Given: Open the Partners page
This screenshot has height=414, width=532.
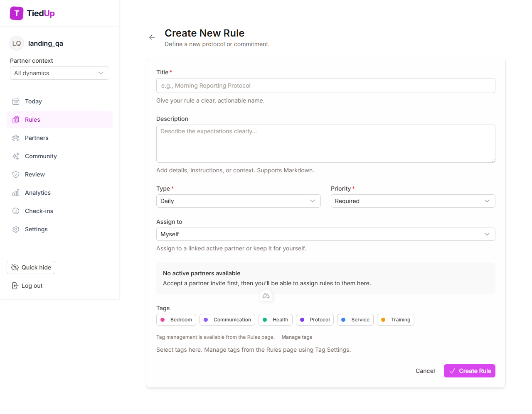Looking at the screenshot, I should [36, 138].
